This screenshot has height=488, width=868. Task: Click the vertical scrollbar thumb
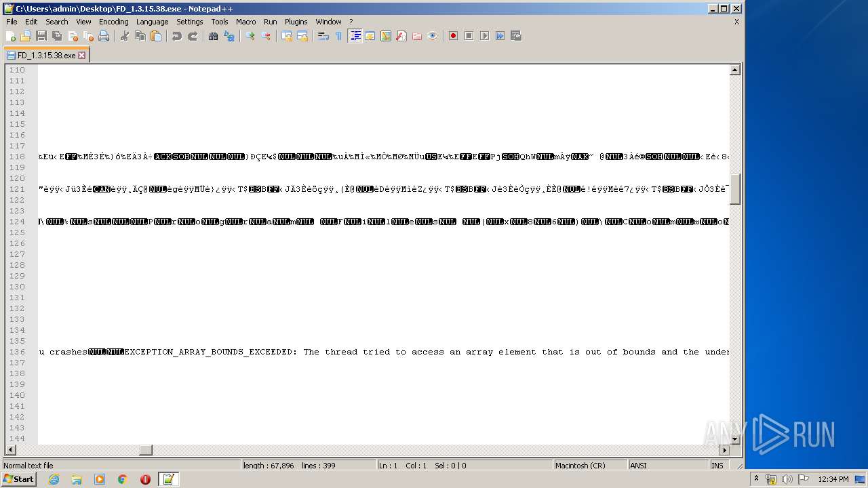tap(735, 189)
